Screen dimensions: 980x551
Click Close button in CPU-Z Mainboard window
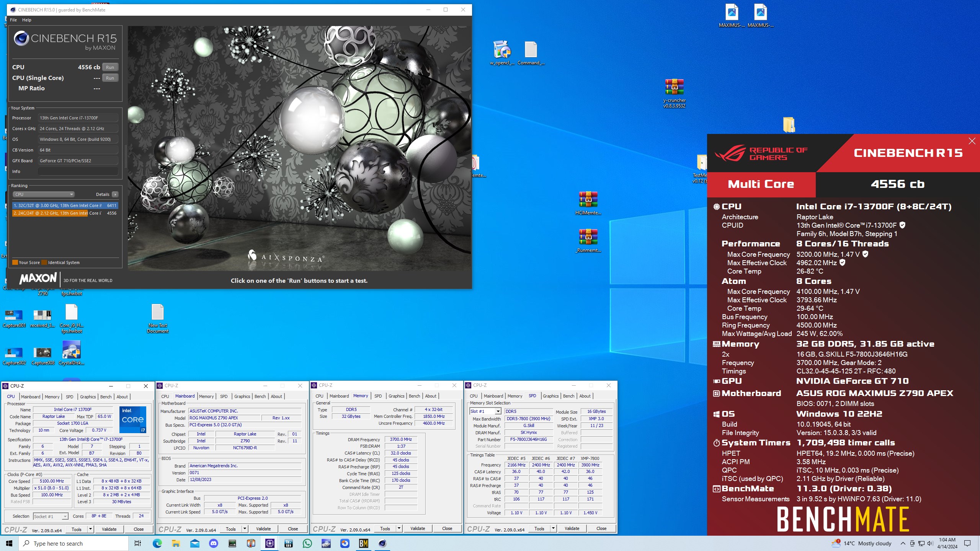pyautogui.click(x=293, y=529)
